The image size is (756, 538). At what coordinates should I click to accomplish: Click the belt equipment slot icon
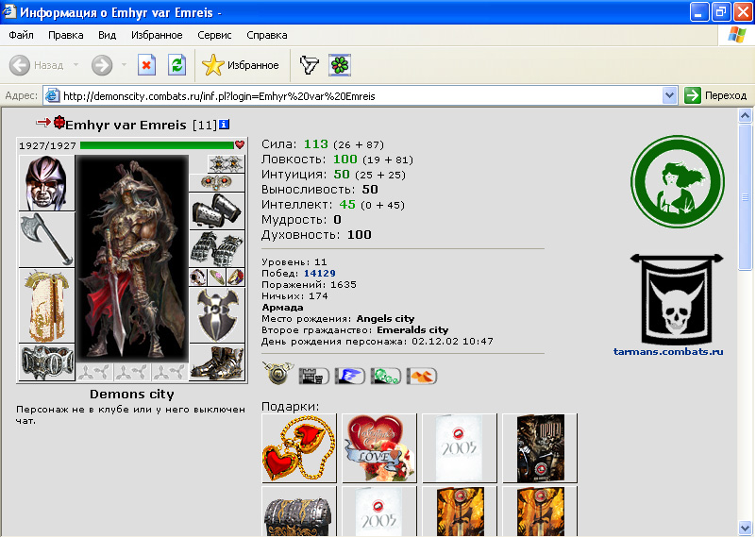tap(46, 362)
